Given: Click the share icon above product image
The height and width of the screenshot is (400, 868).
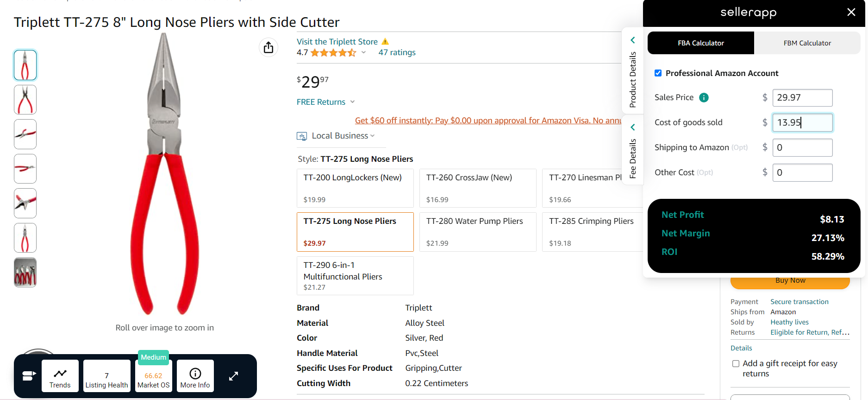Looking at the screenshot, I should tap(269, 47).
